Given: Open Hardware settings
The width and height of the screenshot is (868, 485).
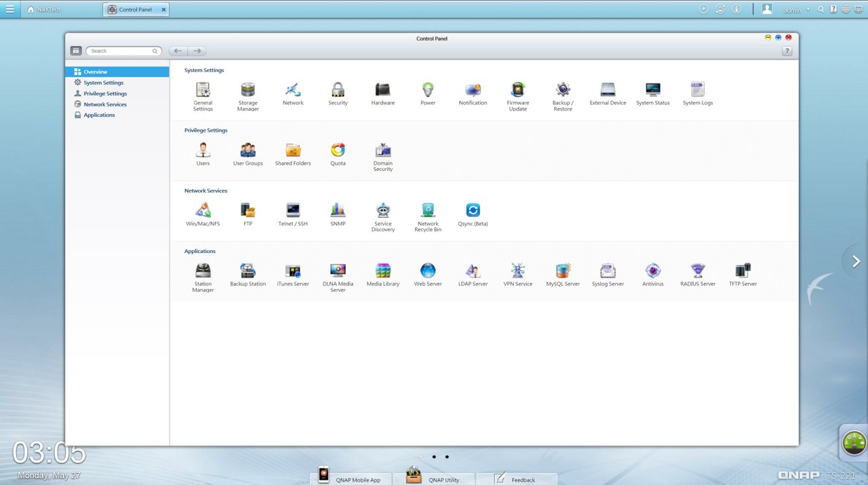Looking at the screenshot, I should tap(383, 93).
